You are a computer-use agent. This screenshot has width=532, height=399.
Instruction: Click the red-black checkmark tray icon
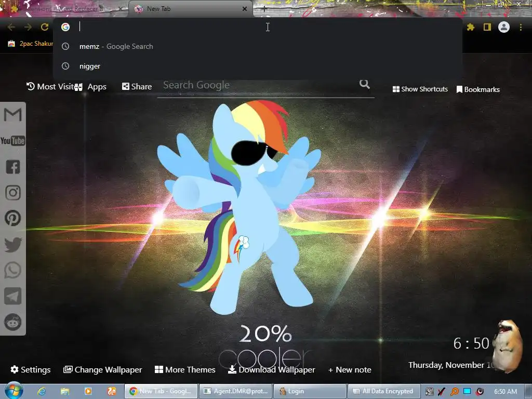point(442,392)
